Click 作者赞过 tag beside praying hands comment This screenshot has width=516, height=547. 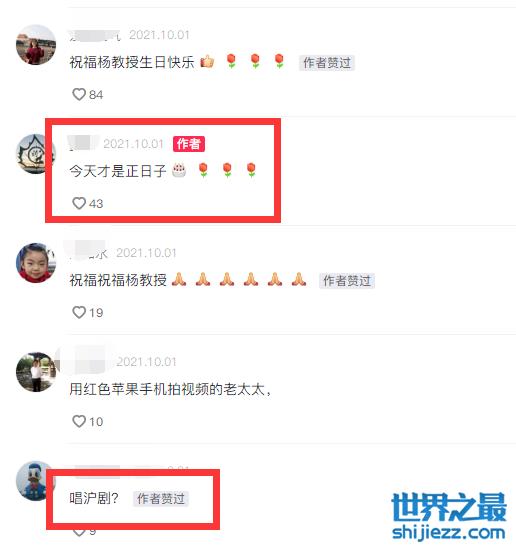pyautogui.click(x=347, y=280)
